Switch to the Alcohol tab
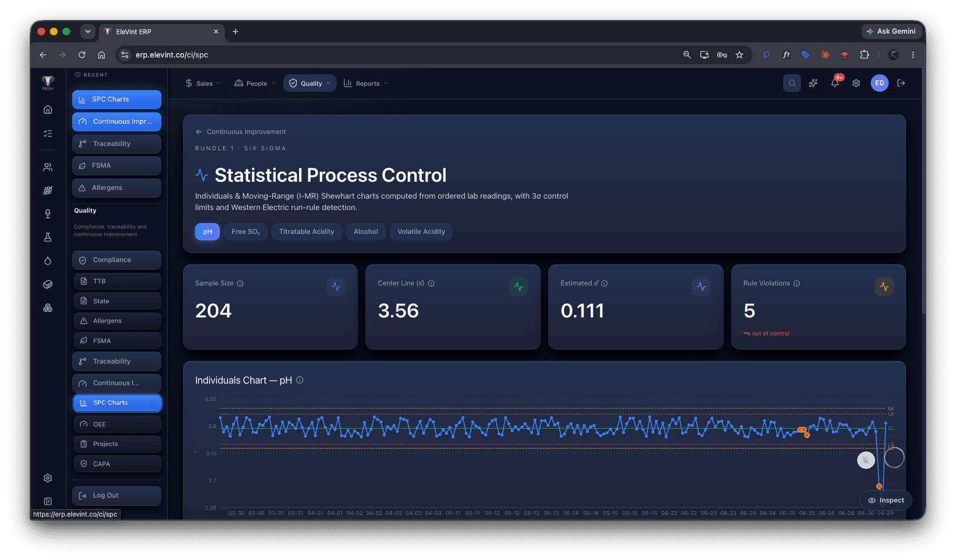 coord(366,232)
